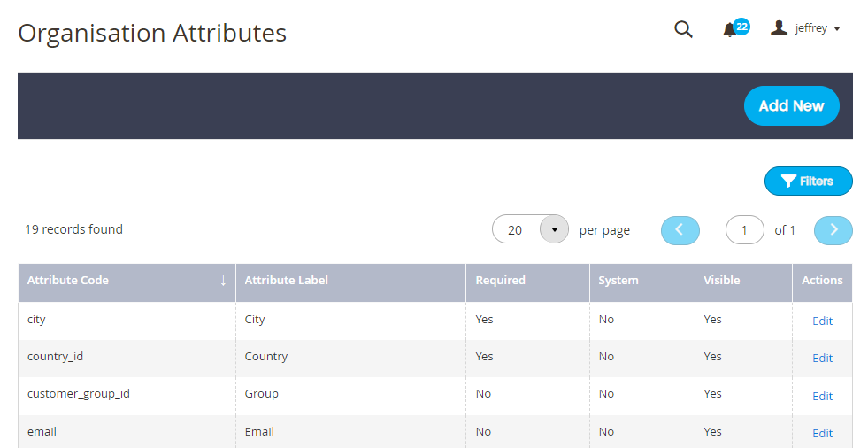The height and width of the screenshot is (448, 868).
Task: Click the current page number field
Action: tap(744, 230)
